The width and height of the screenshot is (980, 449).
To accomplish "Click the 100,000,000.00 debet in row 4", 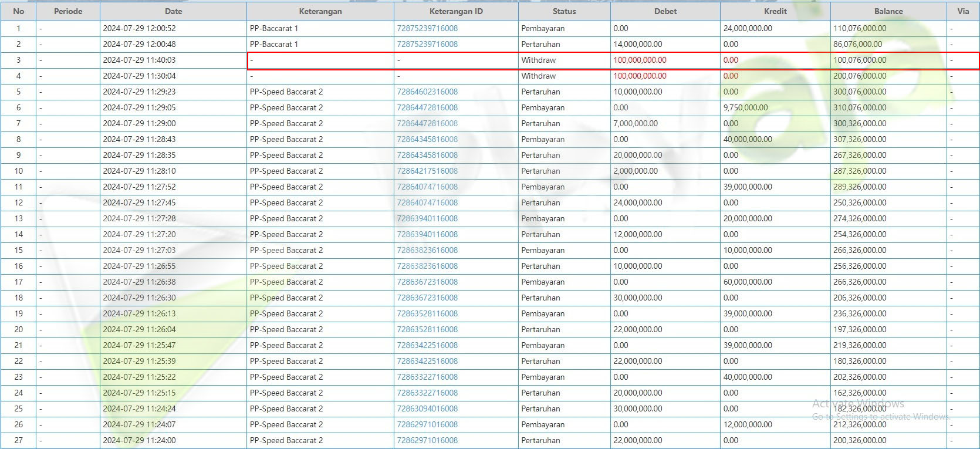I will 640,76.
